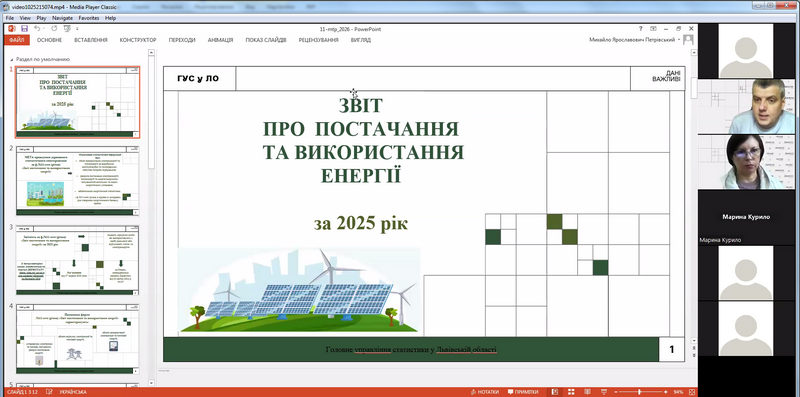Click the Redo/Repeat circular arrow icon
This screenshot has width=800, height=397.
pos(54,29)
